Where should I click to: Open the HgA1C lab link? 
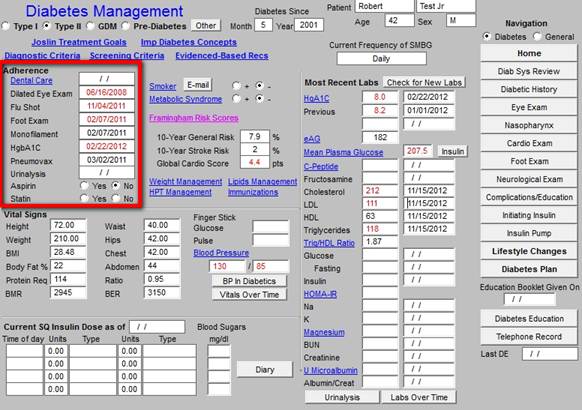pyautogui.click(x=316, y=98)
